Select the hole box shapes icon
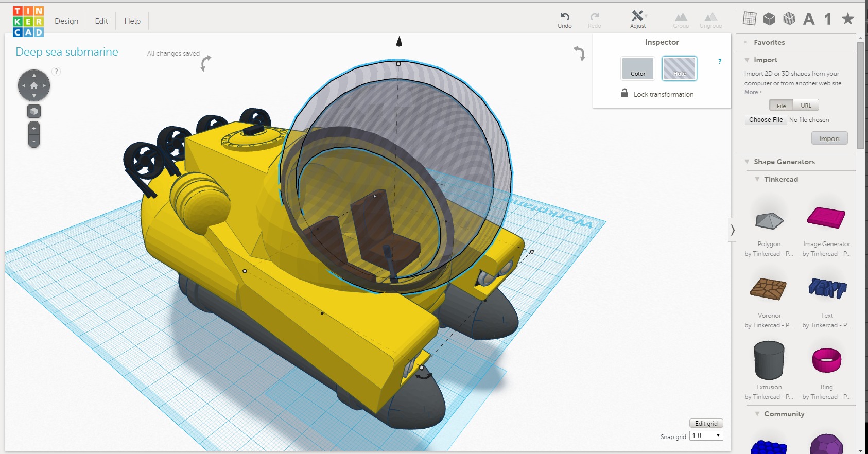Image resolution: width=868 pixels, height=454 pixels. tap(789, 19)
